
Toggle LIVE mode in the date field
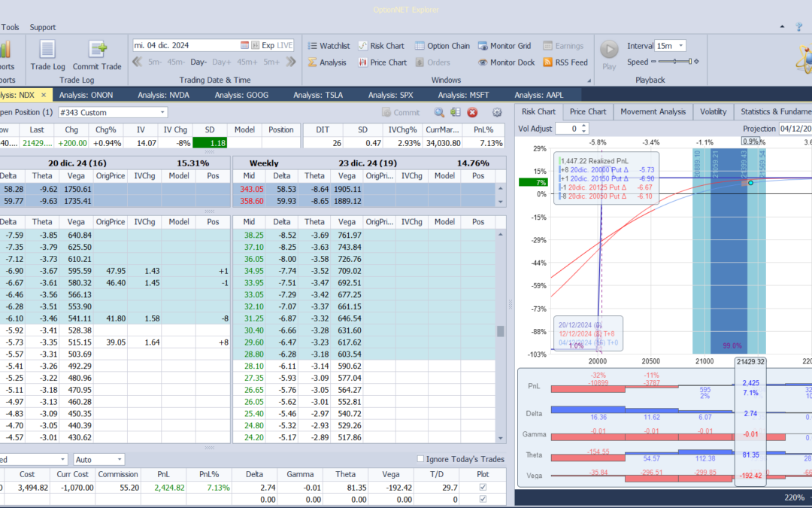285,46
